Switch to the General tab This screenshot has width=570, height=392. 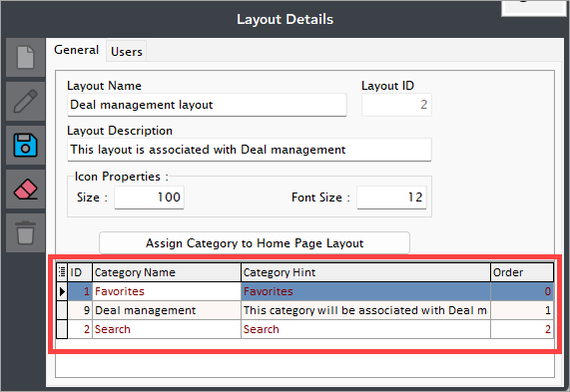(x=76, y=50)
